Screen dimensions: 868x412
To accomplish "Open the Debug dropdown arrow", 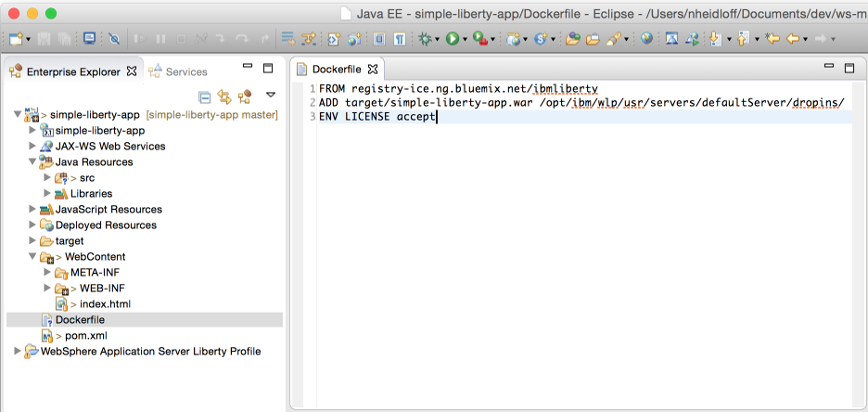I will (438, 39).
